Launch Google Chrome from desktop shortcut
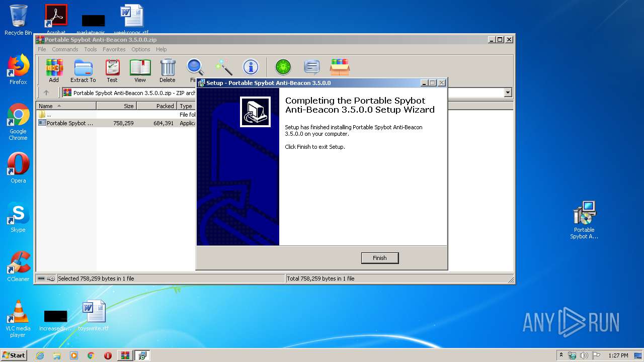The image size is (644, 362). click(18, 122)
